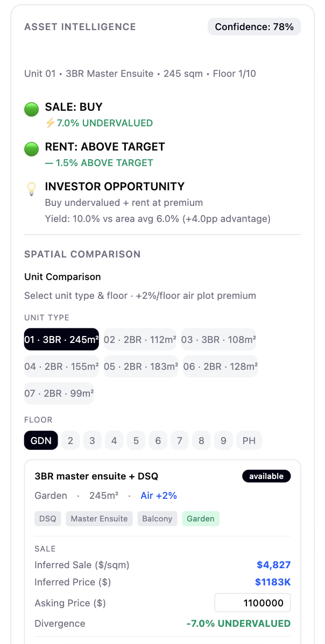Select unit type 01 · 3BR · 245m²
Viewport: 325px width, 644px height.
click(61, 339)
